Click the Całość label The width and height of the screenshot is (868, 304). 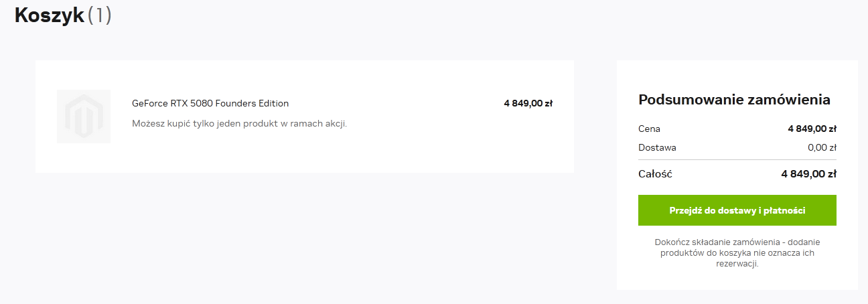[x=655, y=174]
